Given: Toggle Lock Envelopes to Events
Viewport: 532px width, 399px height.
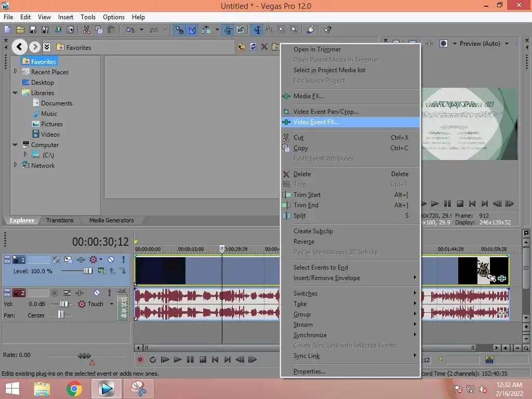Looking at the screenshot, I should click(x=228, y=30).
